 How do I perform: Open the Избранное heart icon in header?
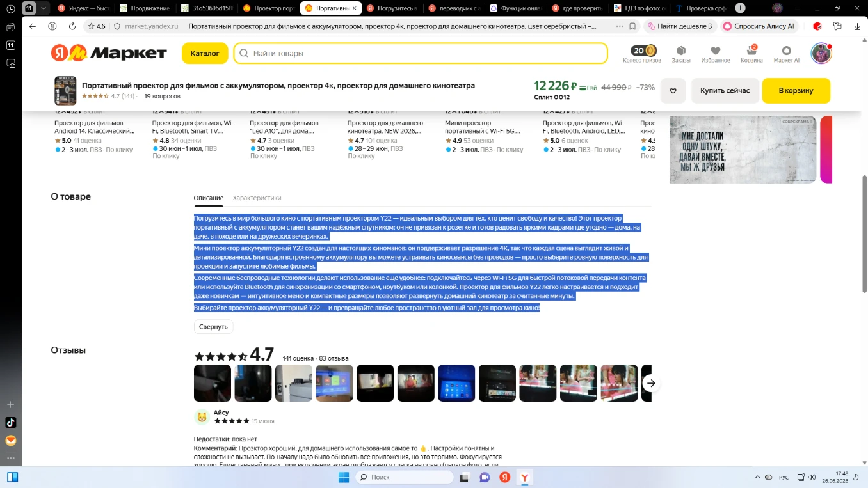[715, 51]
